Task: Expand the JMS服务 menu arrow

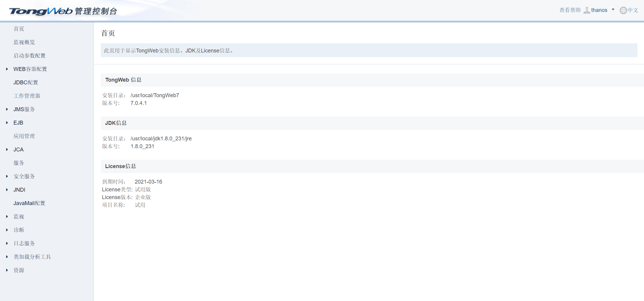Action: click(7, 109)
